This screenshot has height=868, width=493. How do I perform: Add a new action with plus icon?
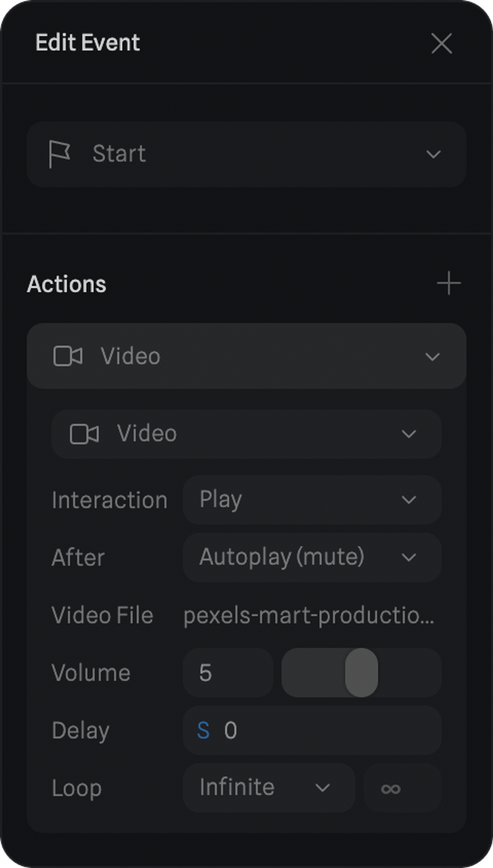[x=449, y=283]
